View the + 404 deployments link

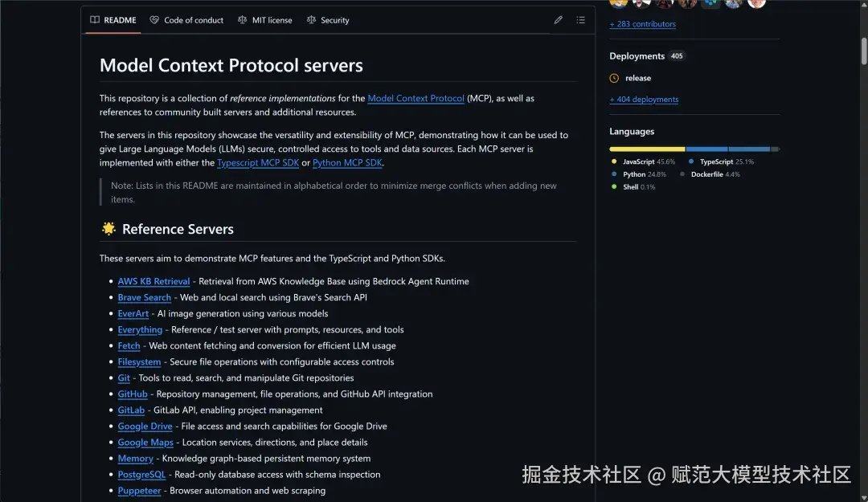pyautogui.click(x=644, y=99)
